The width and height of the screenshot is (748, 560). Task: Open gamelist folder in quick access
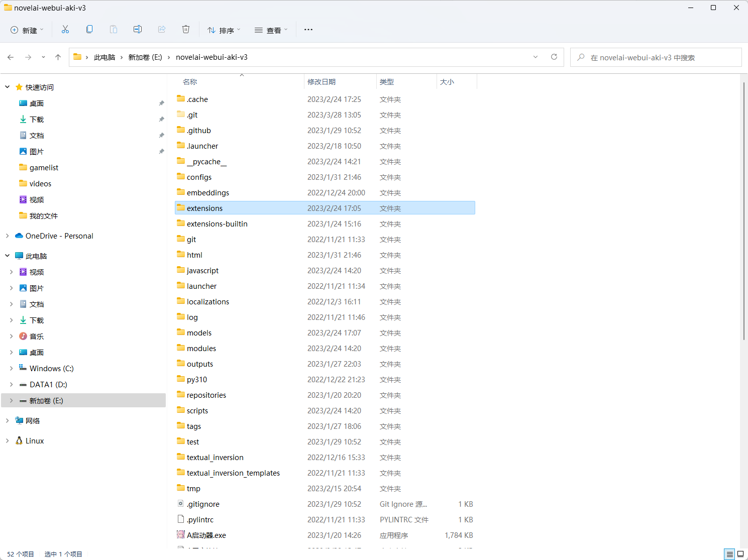[44, 168]
